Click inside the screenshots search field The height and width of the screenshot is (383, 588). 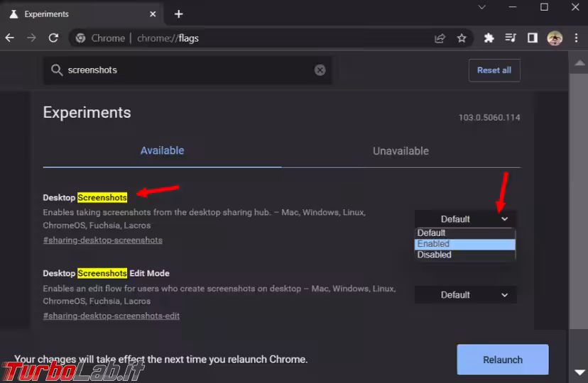click(187, 70)
